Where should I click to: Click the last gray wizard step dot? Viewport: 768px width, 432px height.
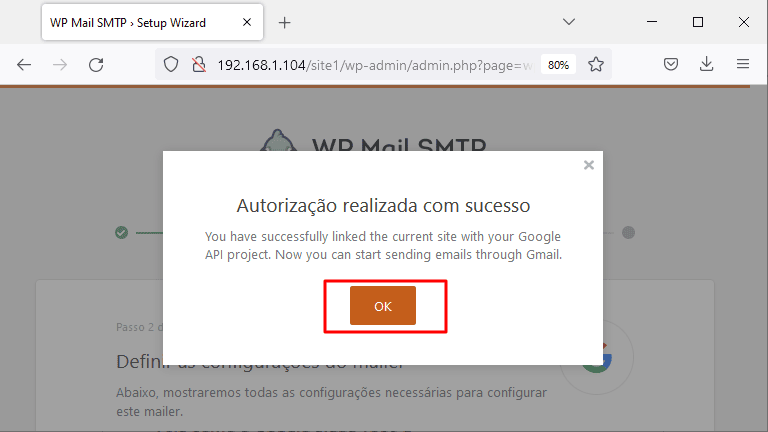(x=628, y=233)
